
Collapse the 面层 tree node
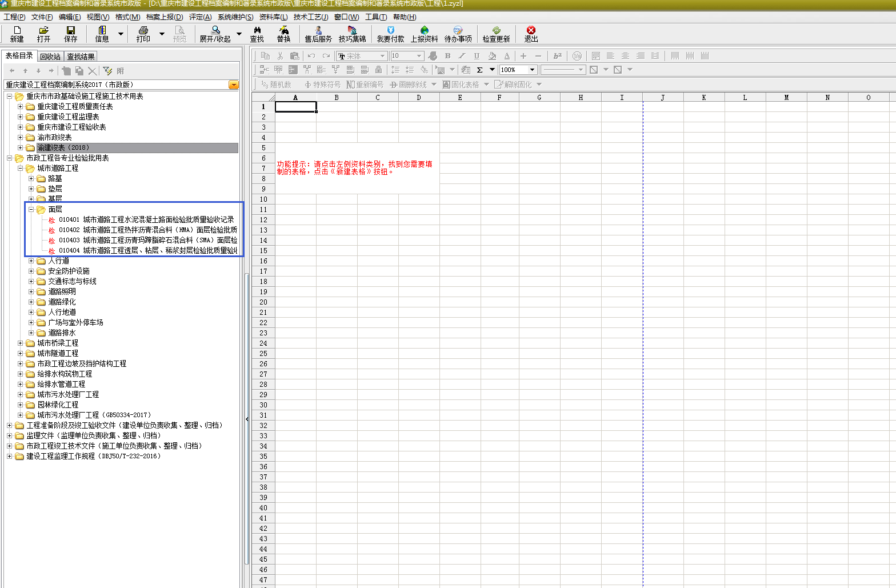31,209
